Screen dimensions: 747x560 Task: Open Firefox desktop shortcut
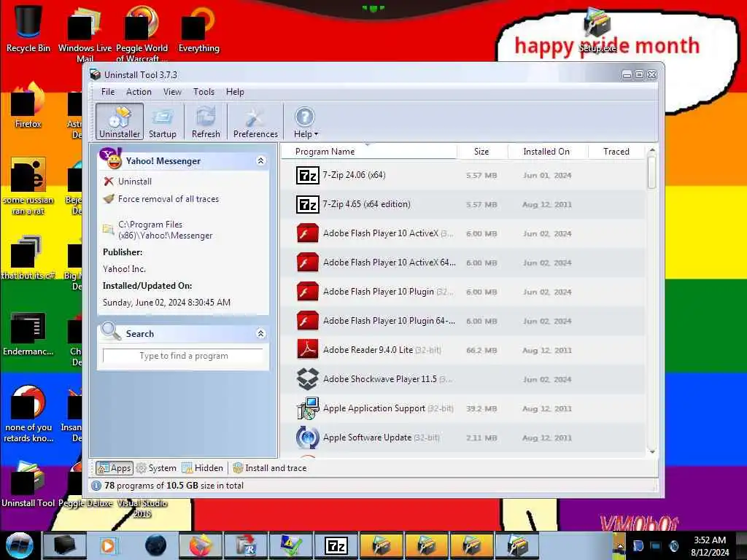(28, 105)
